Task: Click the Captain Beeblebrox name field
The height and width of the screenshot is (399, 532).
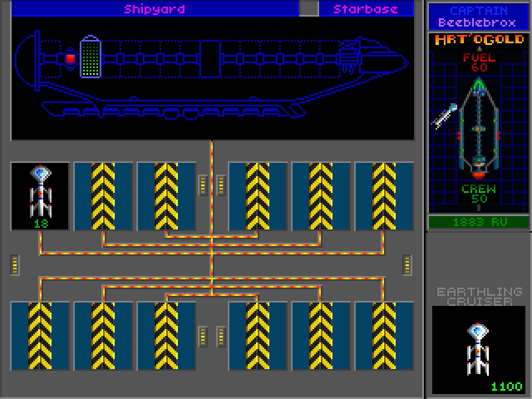Action: pos(479,17)
